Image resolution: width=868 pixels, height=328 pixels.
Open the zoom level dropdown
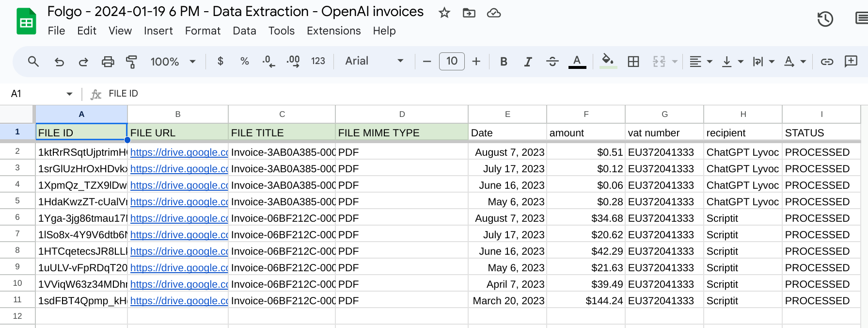pyautogui.click(x=173, y=62)
